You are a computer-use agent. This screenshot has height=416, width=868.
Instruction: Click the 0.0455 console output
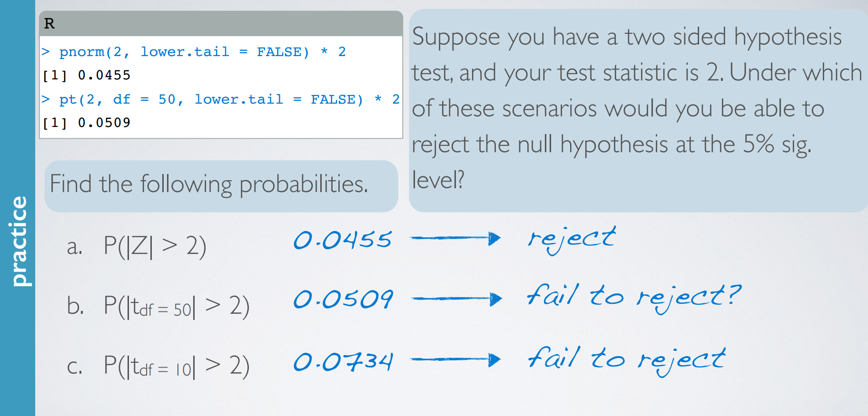click(86, 75)
